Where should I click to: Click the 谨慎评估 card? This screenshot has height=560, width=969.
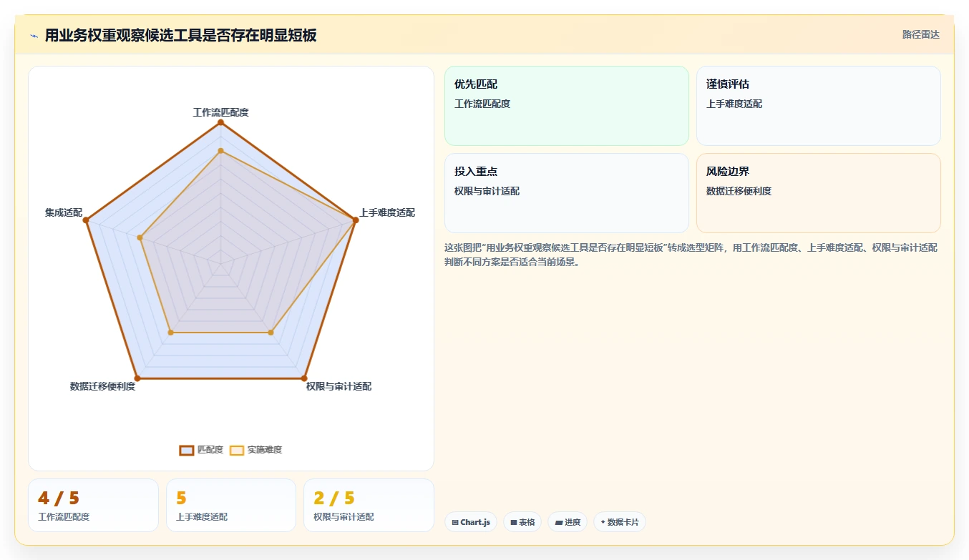coord(819,106)
